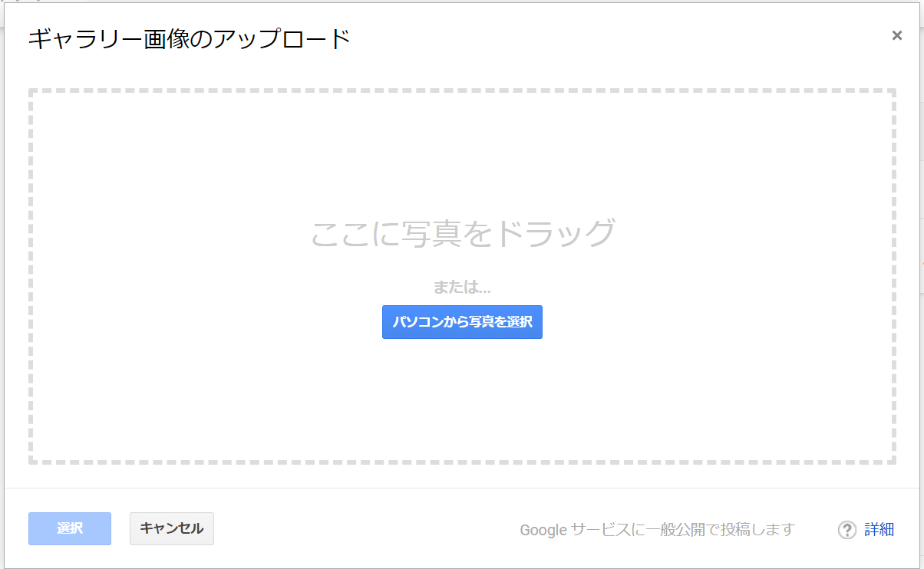924x569 pixels.
Task: Click the ここに写真をドラッグ placeholder text
Action: point(462,233)
